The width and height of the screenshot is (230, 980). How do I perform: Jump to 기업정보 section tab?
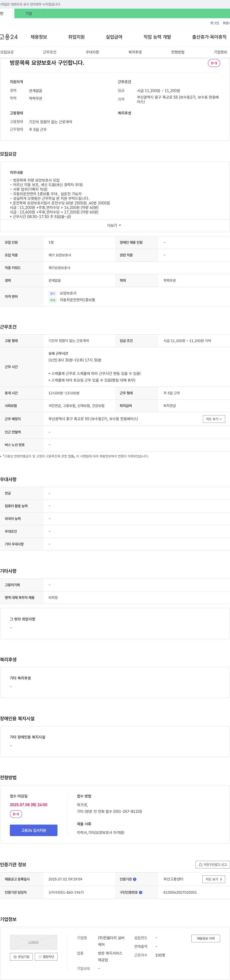coord(220,52)
